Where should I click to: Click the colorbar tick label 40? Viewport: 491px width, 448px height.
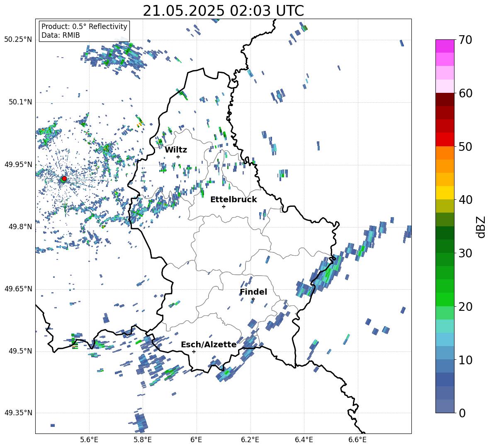pyautogui.click(x=465, y=200)
